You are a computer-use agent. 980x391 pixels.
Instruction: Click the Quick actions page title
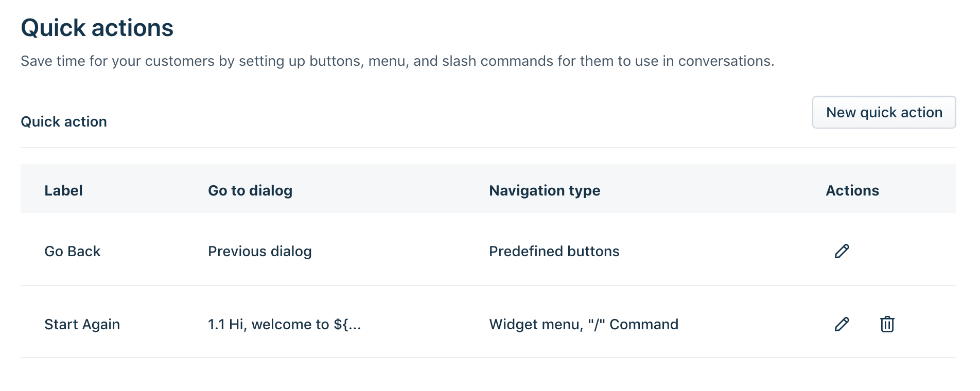click(97, 28)
